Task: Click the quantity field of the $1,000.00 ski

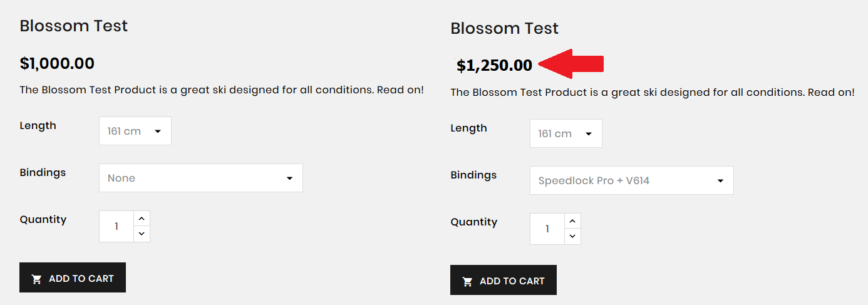Action: coord(116,226)
